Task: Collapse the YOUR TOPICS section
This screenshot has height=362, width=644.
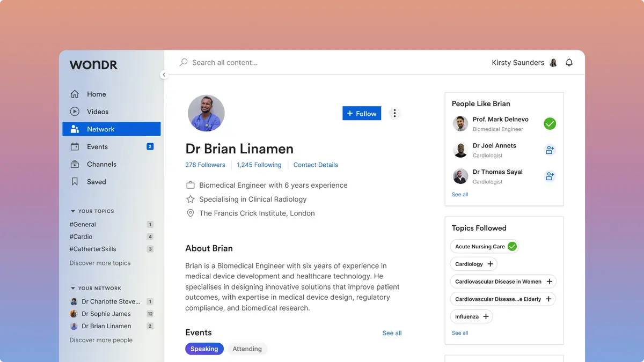Action: [x=73, y=211]
